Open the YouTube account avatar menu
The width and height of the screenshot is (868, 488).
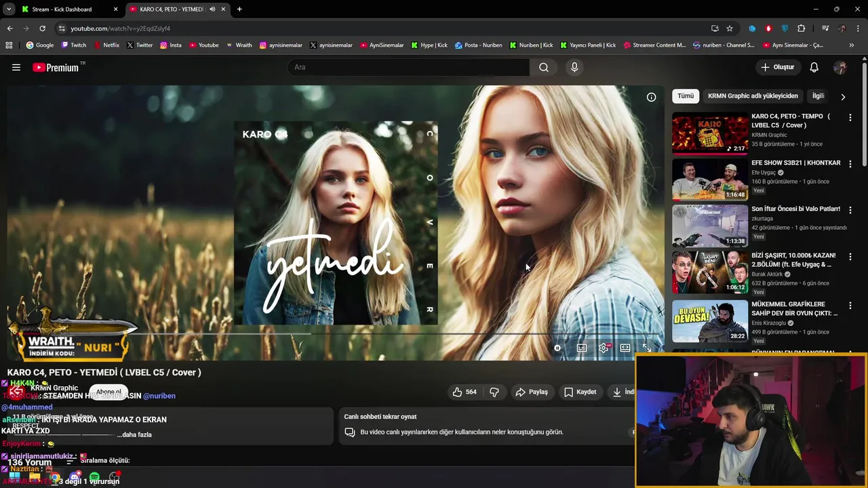pyautogui.click(x=840, y=67)
